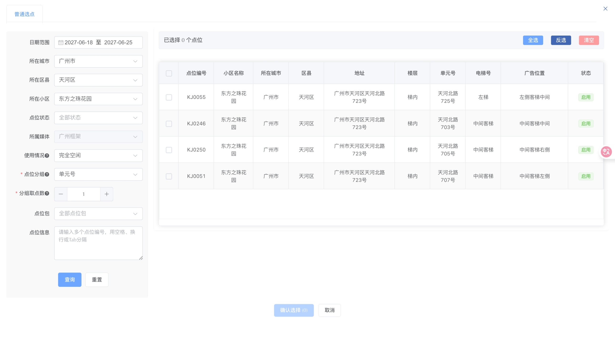This screenshot has width=615, height=364.
Task: Check the checkbox for row KJ0250
Action: pyautogui.click(x=169, y=150)
